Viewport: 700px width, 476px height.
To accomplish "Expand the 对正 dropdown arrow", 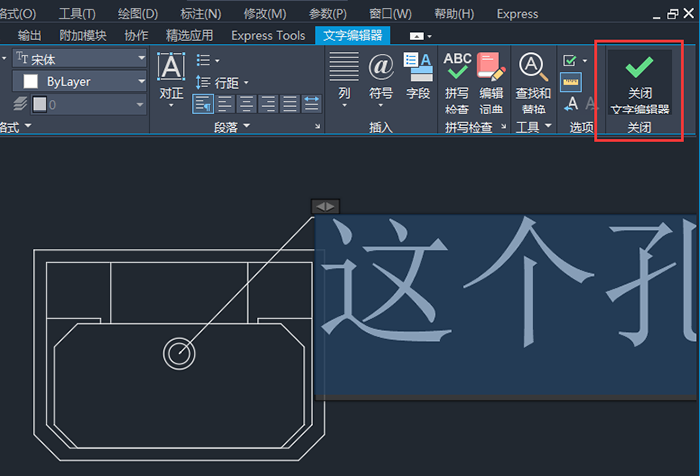I will pyautogui.click(x=171, y=106).
